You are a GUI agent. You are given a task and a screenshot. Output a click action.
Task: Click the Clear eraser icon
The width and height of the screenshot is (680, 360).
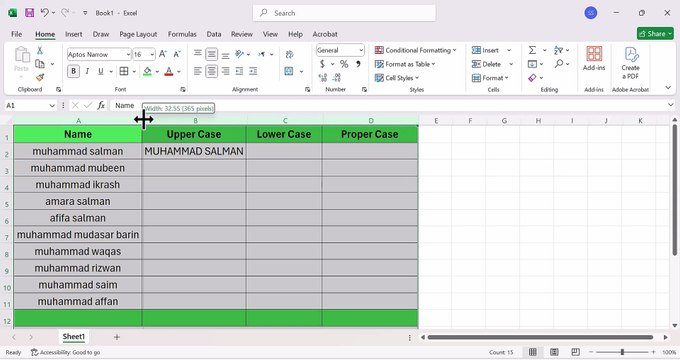pos(532,78)
